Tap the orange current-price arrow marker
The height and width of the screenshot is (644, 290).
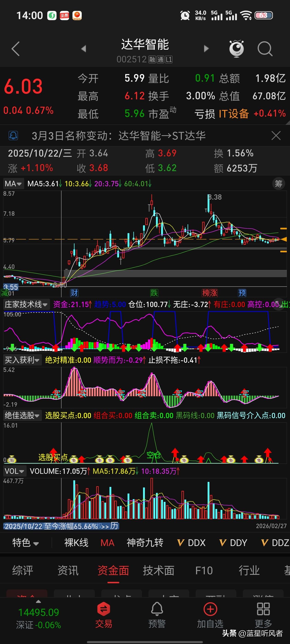click(284, 239)
